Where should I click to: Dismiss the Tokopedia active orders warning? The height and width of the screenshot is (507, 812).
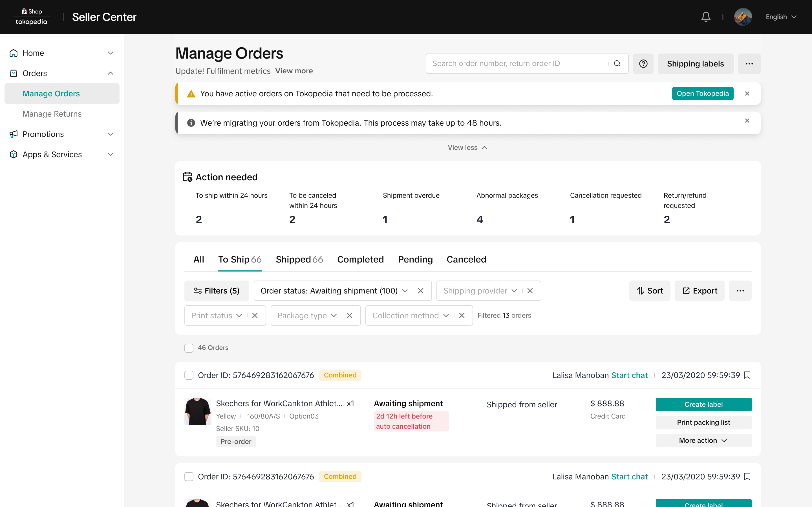pos(747,94)
